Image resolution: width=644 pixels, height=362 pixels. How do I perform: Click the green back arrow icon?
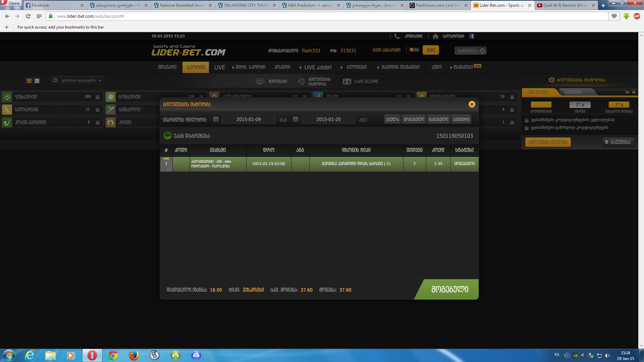click(x=167, y=136)
